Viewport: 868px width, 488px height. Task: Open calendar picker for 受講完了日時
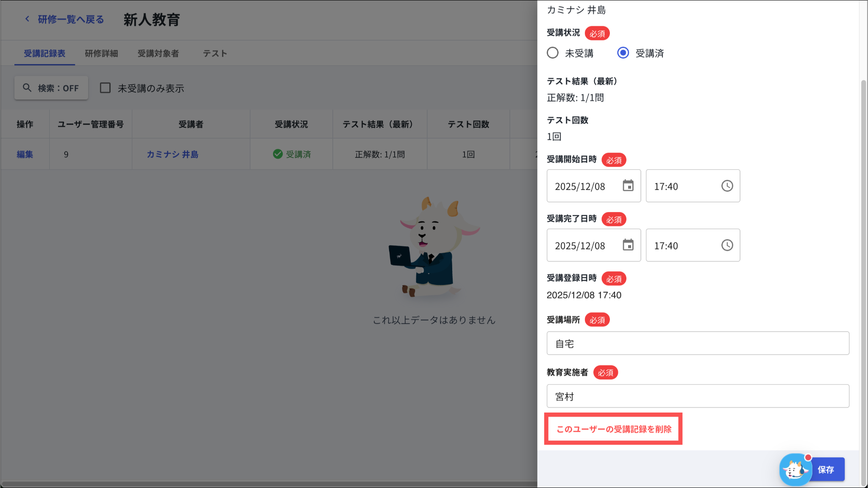coord(628,245)
